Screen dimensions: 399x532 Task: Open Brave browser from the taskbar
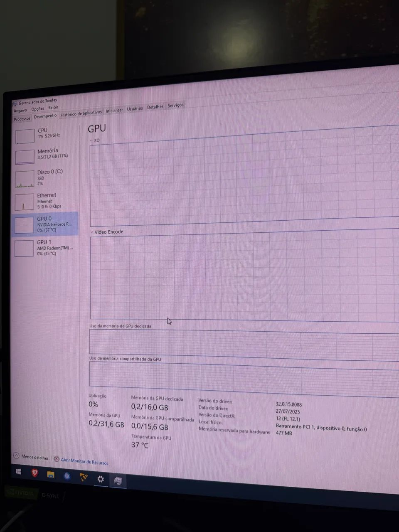35,473
